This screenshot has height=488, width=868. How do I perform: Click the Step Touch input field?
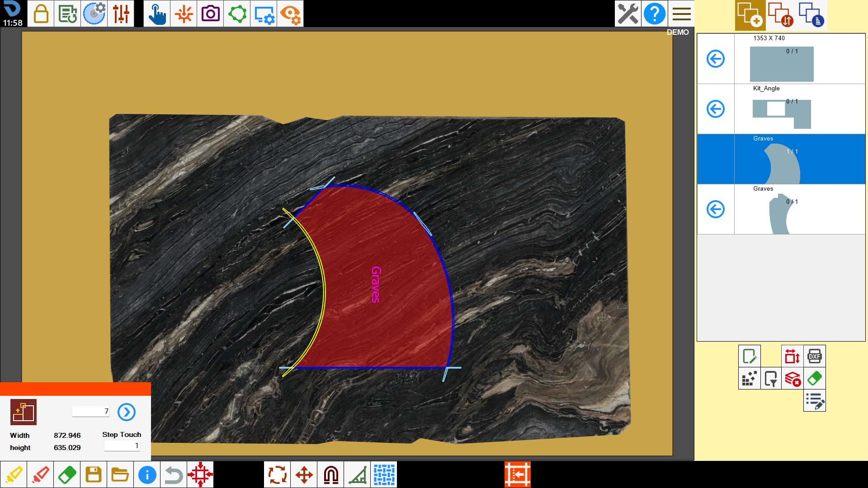click(x=122, y=446)
